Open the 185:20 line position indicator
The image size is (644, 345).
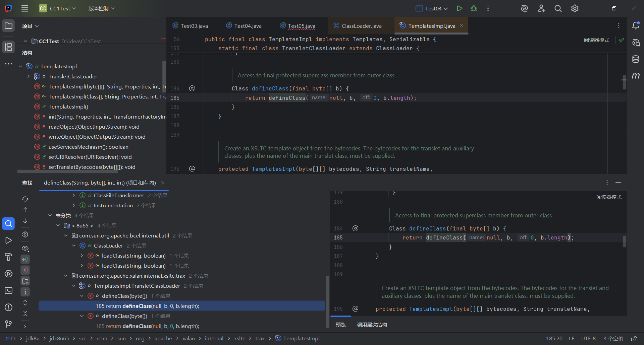tap(554, 339)
